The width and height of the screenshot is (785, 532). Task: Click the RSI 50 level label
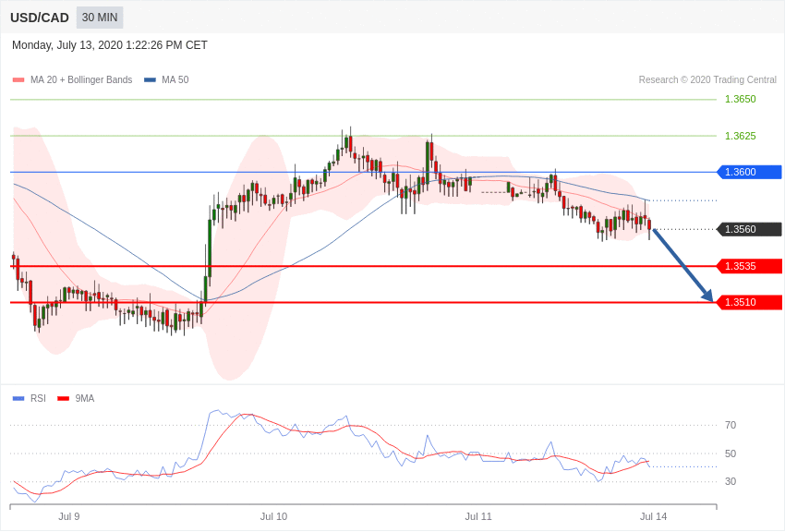(731, 453)
